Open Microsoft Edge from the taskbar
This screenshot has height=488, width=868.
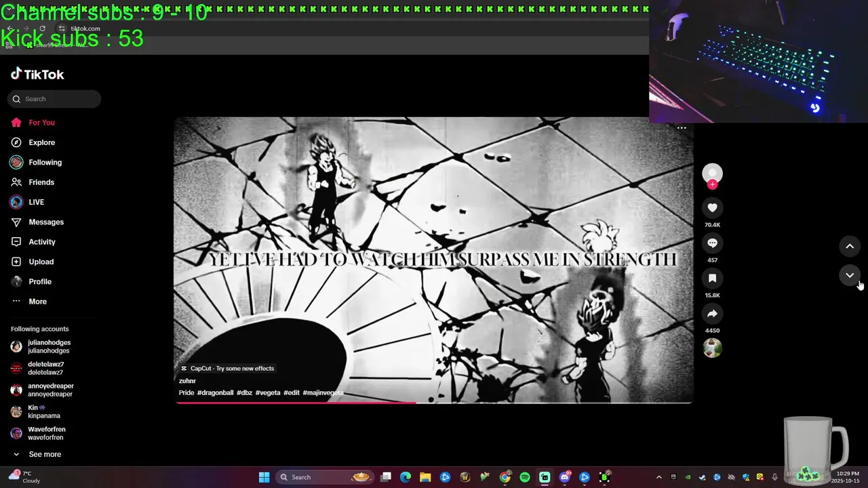point(406,477)
